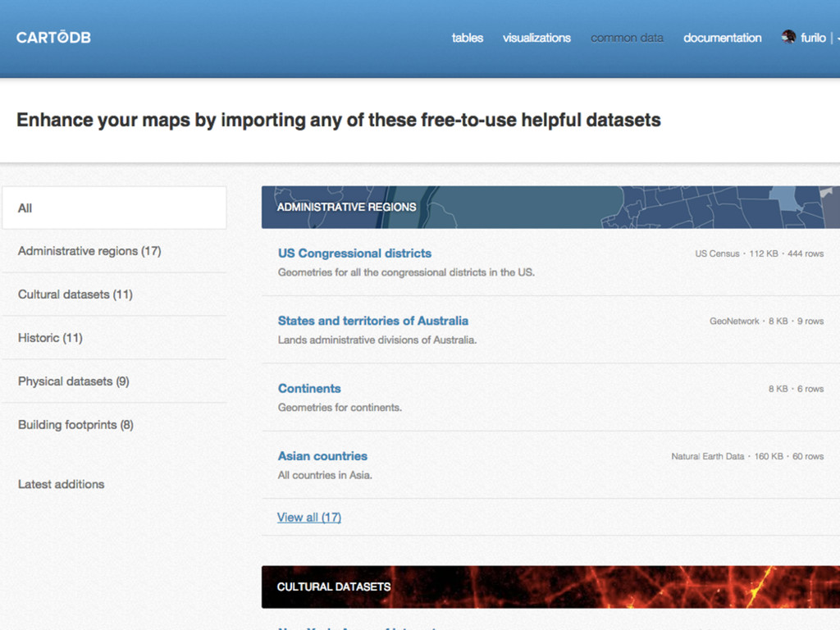
Task: Filter by Cultural datasets (11)
Action: pyautogui.click(x=75, y=294)
